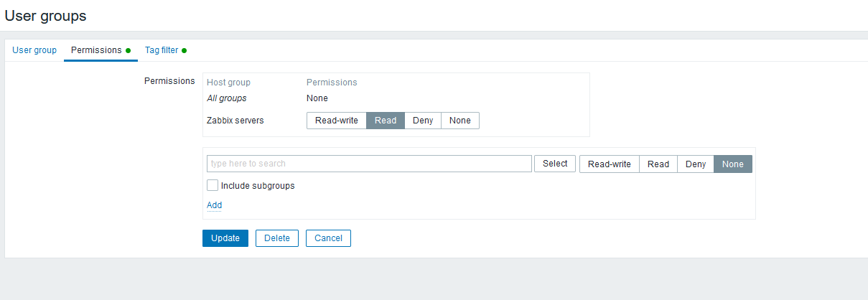
Task: Set Zabbix servers permission to None
Action: 460,121
